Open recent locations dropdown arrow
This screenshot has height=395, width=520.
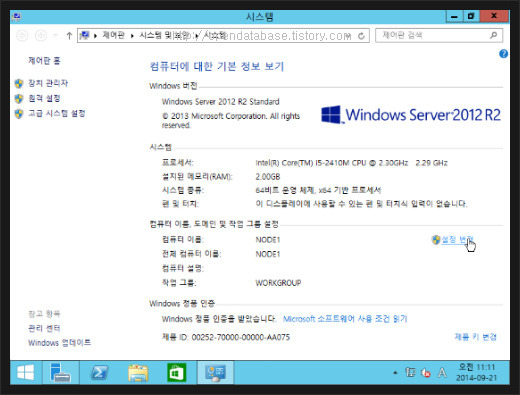(55, 35)
